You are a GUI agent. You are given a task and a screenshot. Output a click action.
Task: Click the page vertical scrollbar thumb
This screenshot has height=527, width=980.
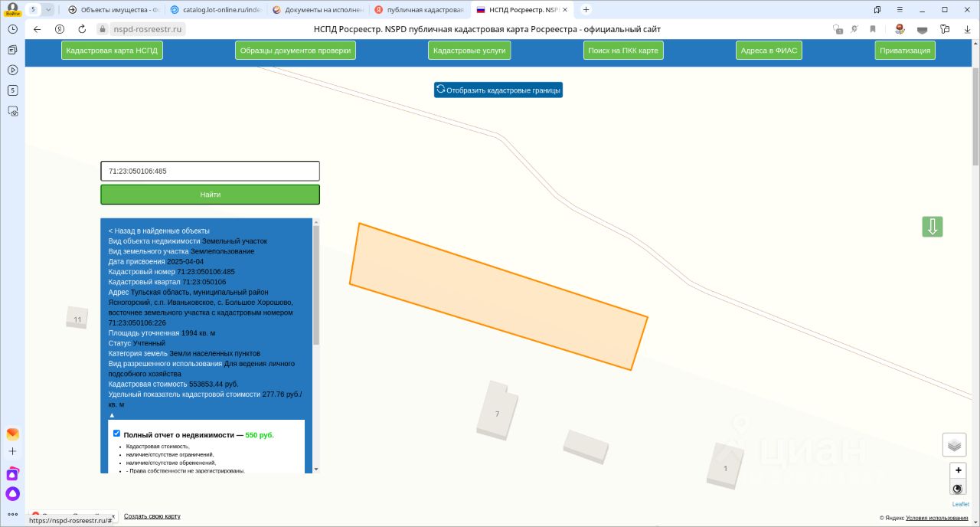pyautogui.click(x=975, y=116)
